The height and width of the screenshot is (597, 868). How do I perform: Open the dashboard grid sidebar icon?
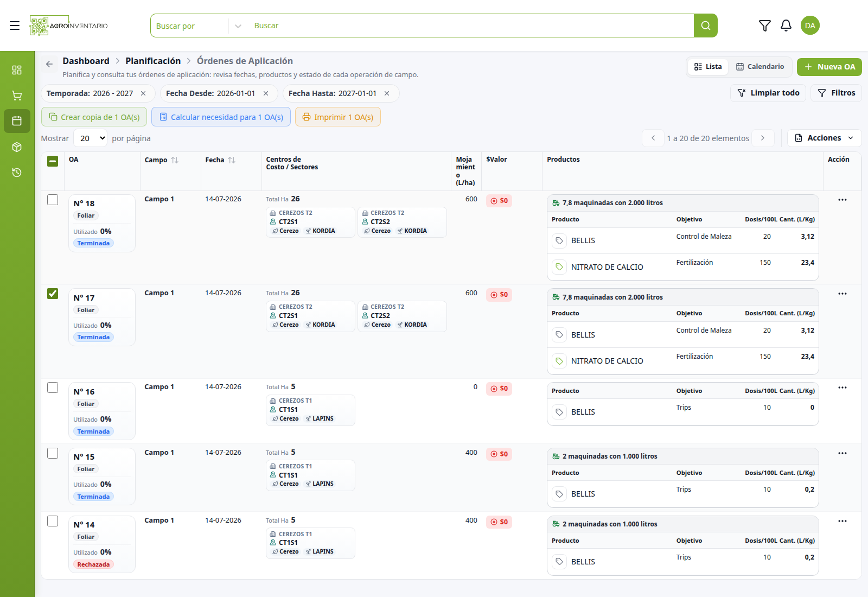17,70
